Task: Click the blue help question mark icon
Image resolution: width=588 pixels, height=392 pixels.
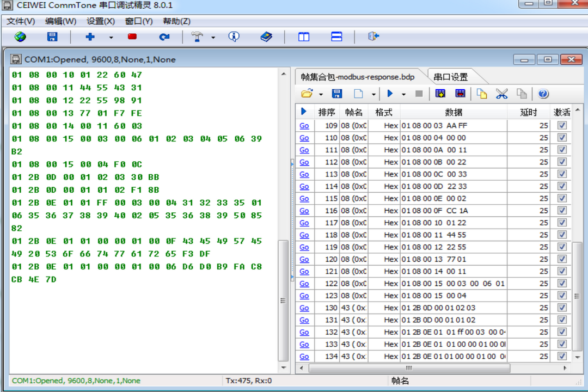Action: 543,94
